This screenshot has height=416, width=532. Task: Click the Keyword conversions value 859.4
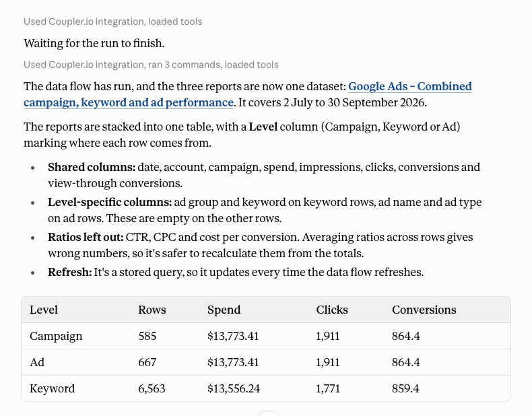coord(405,388)
